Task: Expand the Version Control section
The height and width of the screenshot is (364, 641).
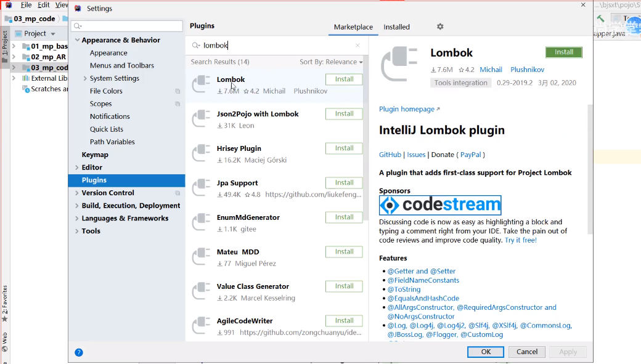Action: pos(77,193)
